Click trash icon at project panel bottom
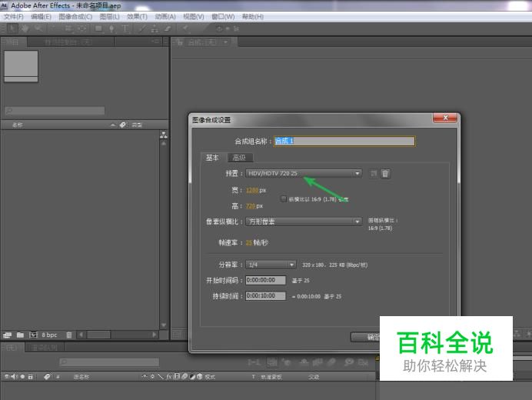The image size is (532, 400). click(69, 335)
